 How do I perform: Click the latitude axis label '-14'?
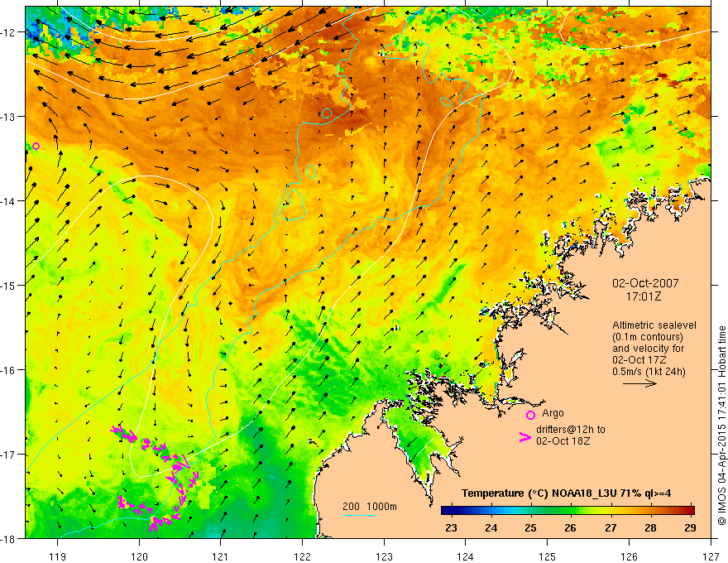point(9,200)
